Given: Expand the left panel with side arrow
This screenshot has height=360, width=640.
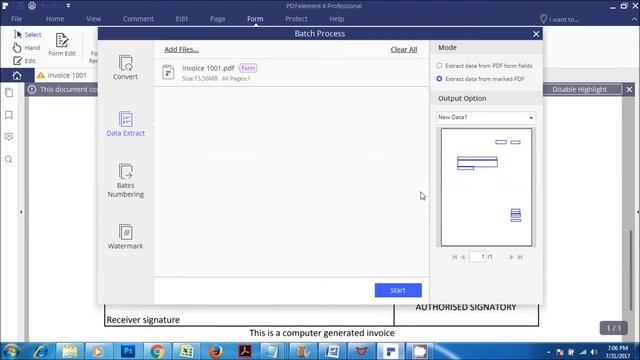Looking at the screenshot, I should pos(21,212).
